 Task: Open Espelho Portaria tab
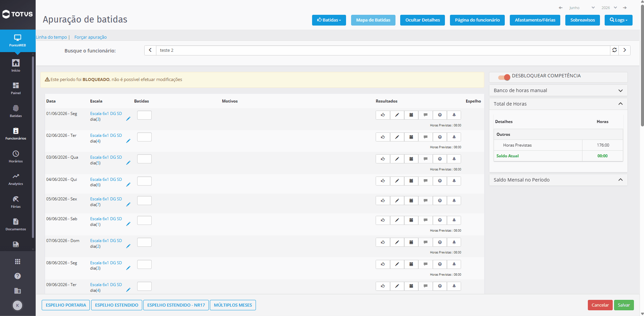click(x=66, y=305)
